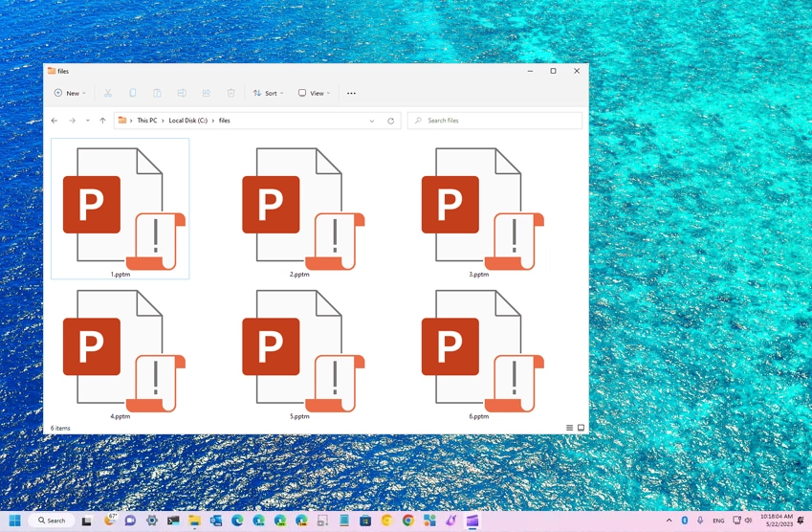Click the Copy icon in toolbar
This screenshot has height=532, width=812.
point(133,93)
